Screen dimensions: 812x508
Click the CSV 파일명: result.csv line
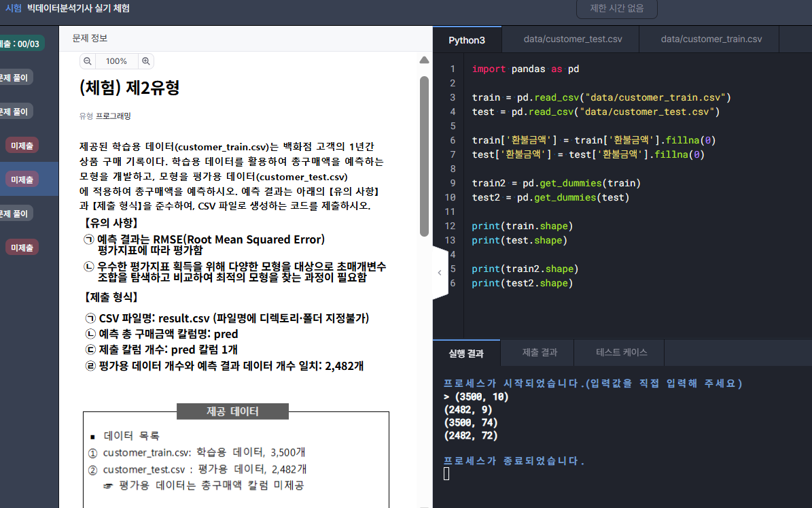pos(228,318)
